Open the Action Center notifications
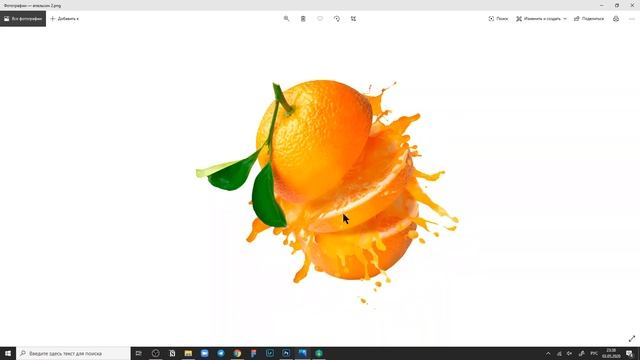 [630, 353]
